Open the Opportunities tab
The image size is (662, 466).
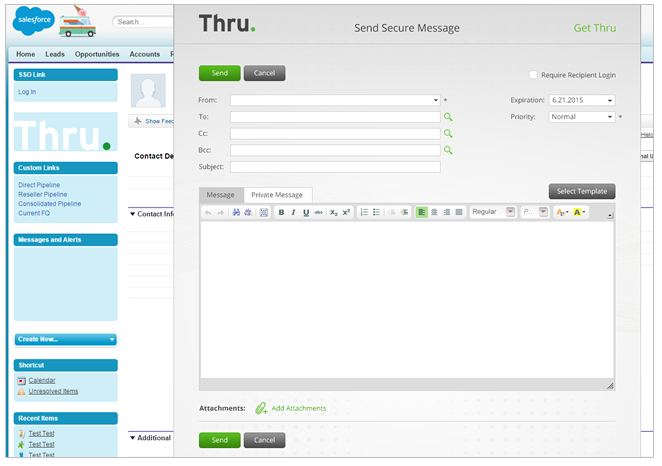(97, 54)
